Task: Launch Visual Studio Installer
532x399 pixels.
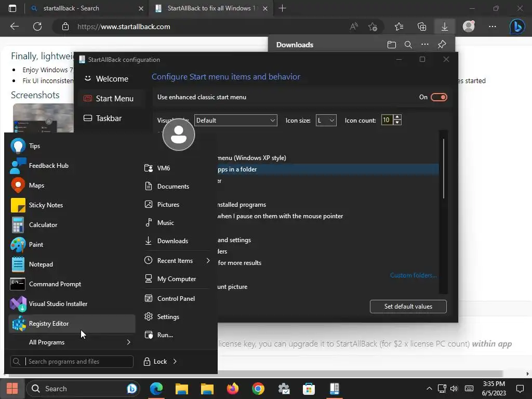Action: point(72,303)
